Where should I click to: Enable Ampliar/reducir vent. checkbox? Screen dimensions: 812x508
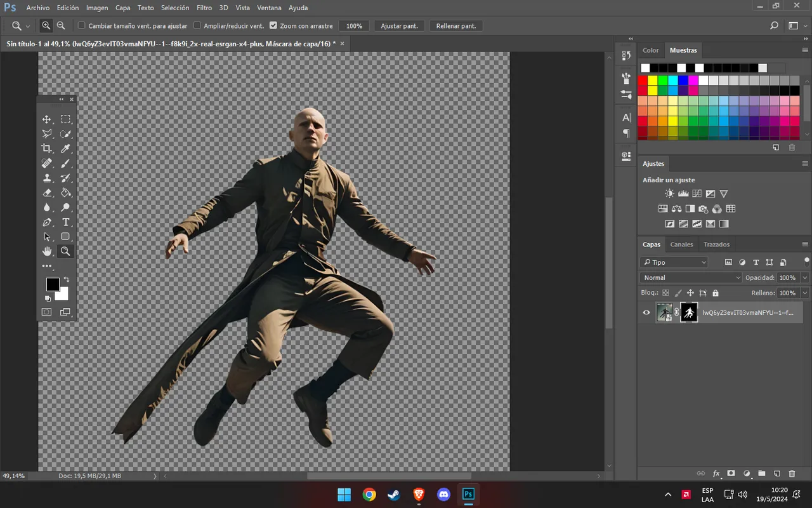(x=197, y=25)
